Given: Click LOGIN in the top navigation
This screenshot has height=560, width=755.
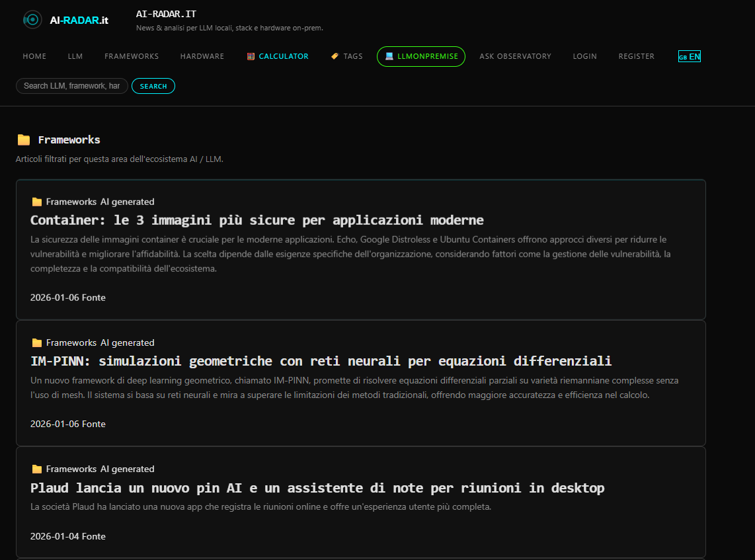Looking at the screenshot, I should click(584, 56).
